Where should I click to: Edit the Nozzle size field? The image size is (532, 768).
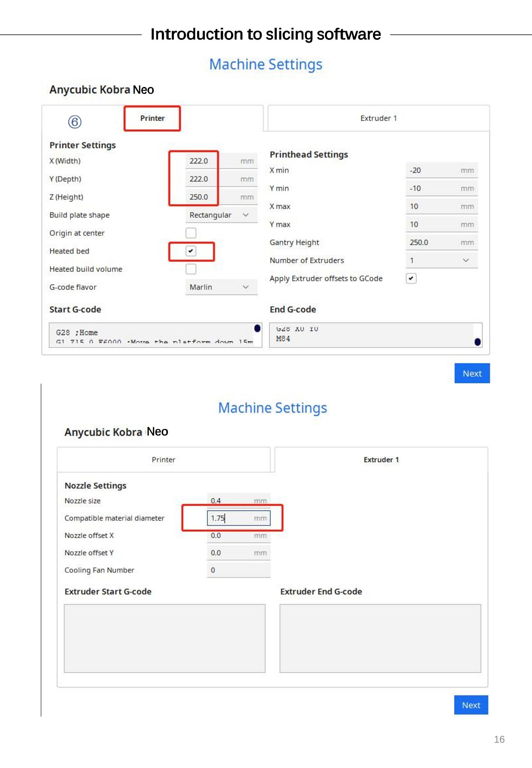tap(238, 501)
